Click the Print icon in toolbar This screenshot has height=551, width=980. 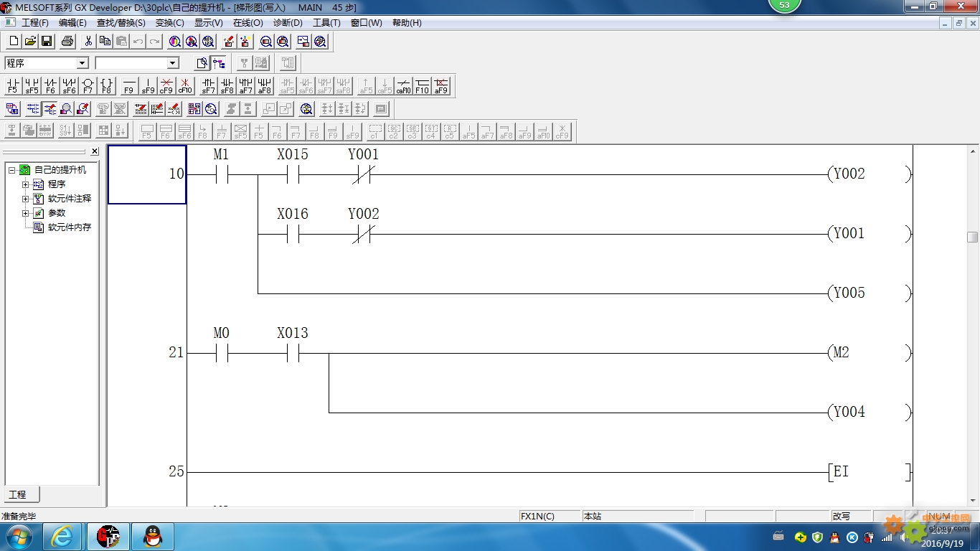click(x=67, y=42)
